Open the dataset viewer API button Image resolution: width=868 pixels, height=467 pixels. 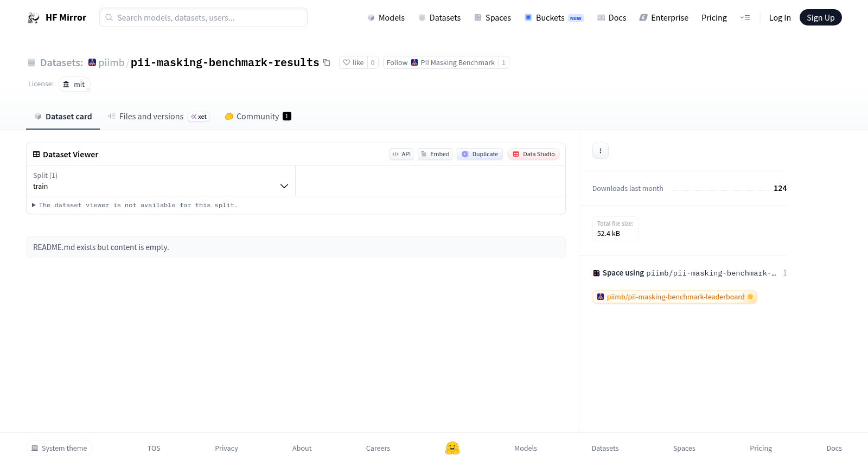point(401,154)
